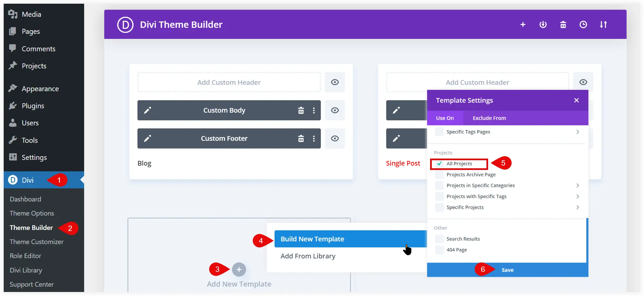
Task: Open Custom Footer three-dot options menu
Action: pos(314,138)
